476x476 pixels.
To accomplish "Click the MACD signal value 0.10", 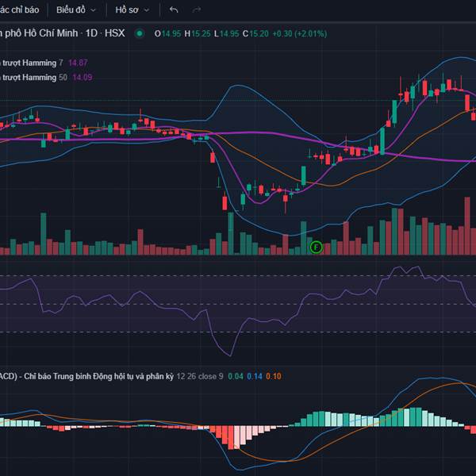I will (x=274, y=376).
